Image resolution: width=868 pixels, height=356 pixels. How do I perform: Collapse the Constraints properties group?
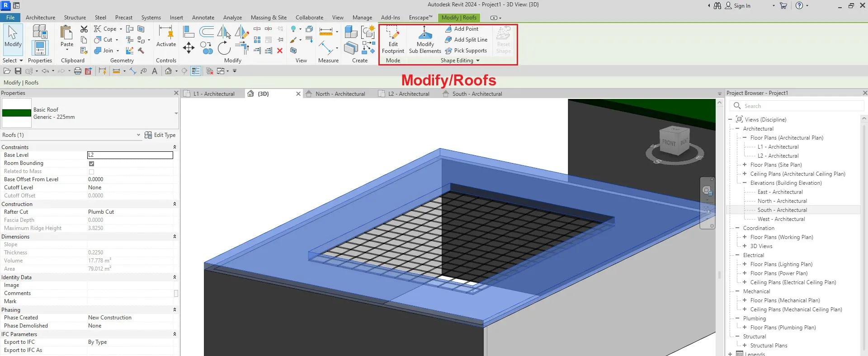click(x=175, y=147)
